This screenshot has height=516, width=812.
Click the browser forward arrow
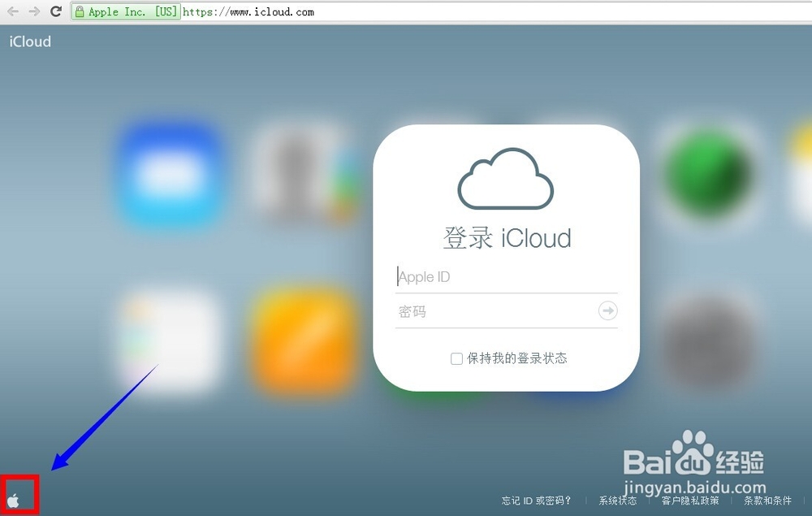tap(34, 11)
